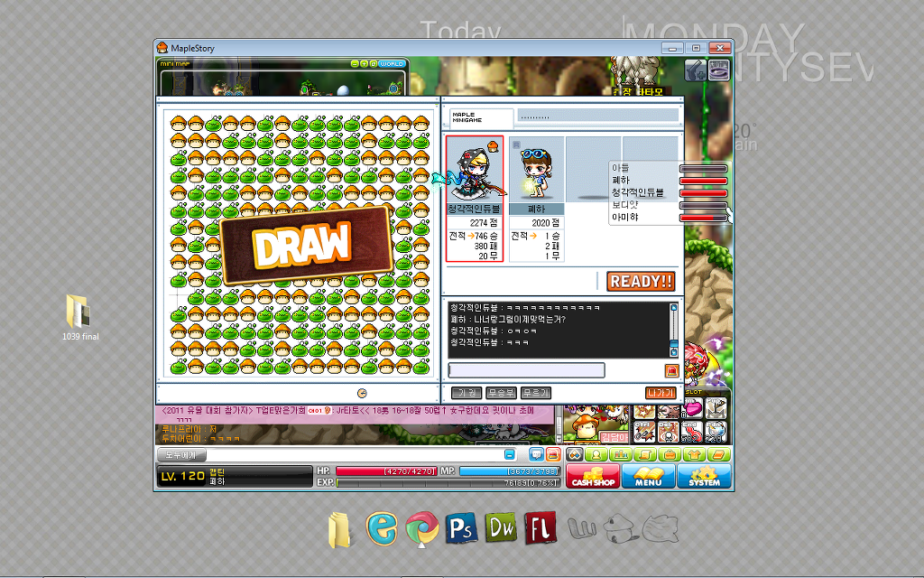Open the CASH SHOP

pyautogui.click(x=593, y=476)
